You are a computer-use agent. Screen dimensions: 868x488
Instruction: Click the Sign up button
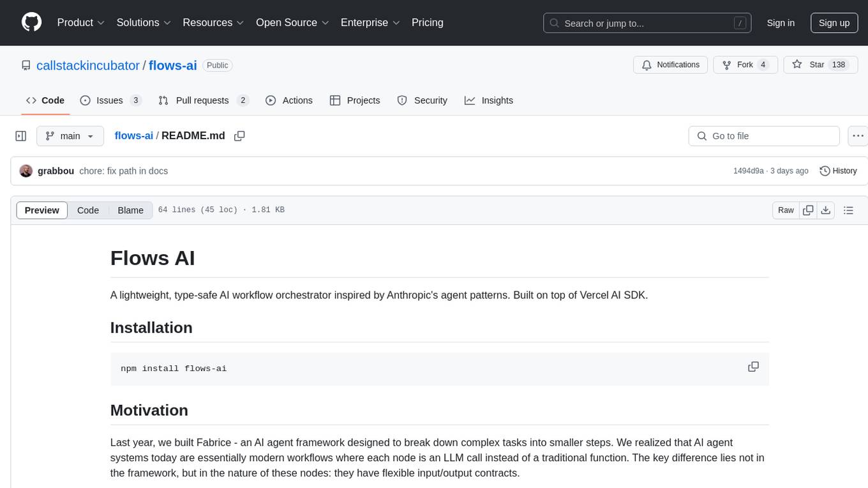(834, 23)
